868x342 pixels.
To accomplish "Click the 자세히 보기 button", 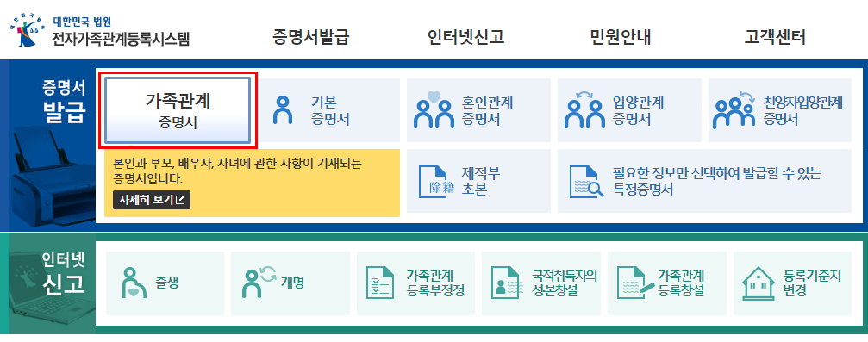I will (x=151, y=200).
